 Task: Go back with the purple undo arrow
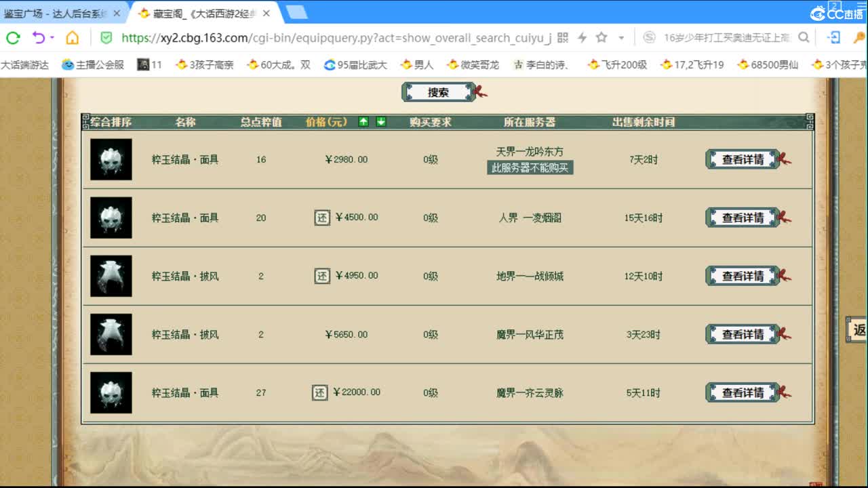(x=38, y=38)
